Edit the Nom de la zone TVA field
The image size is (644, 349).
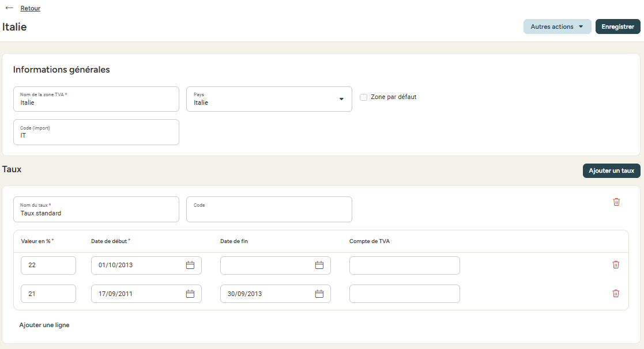96,99
